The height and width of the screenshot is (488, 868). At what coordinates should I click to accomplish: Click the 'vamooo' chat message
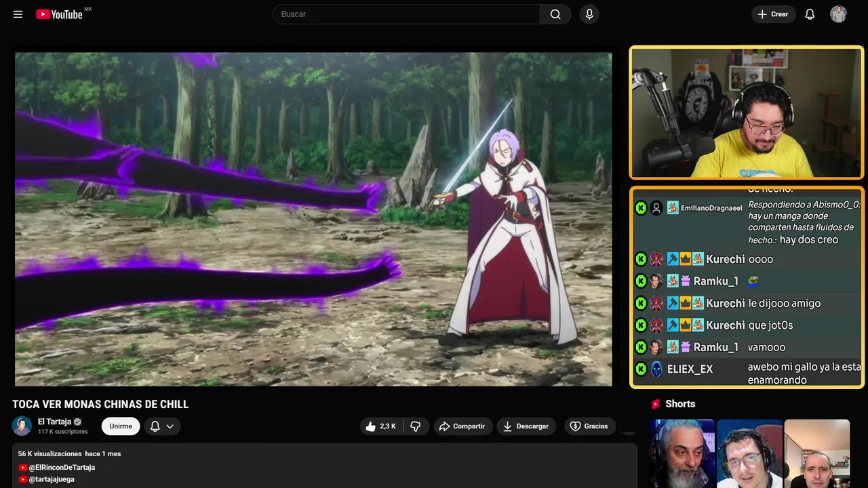point(766,347)
